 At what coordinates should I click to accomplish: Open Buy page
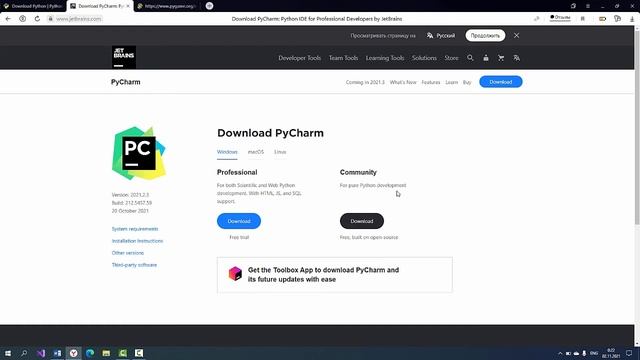point(467,82)
